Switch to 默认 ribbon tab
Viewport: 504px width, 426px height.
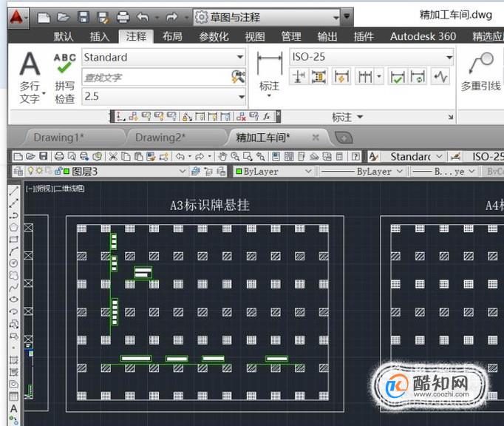(64, 36)
